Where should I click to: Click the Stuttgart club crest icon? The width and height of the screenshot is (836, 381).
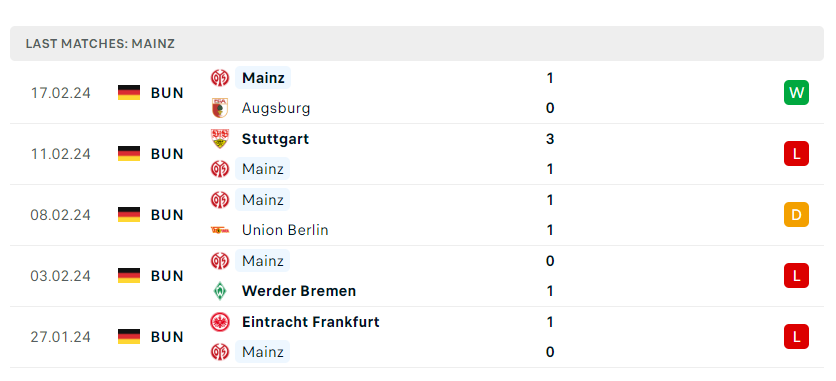pyautogui.click(x=220, y=139)
